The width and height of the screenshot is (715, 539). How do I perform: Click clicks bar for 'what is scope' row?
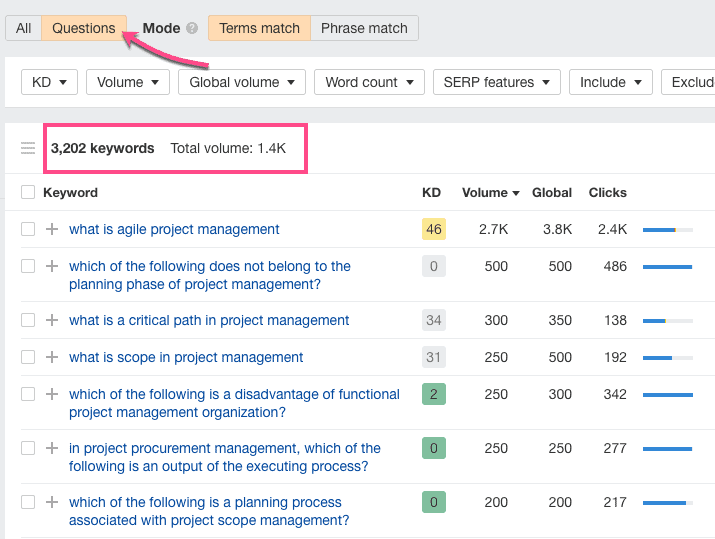click(x=668, y=358)
